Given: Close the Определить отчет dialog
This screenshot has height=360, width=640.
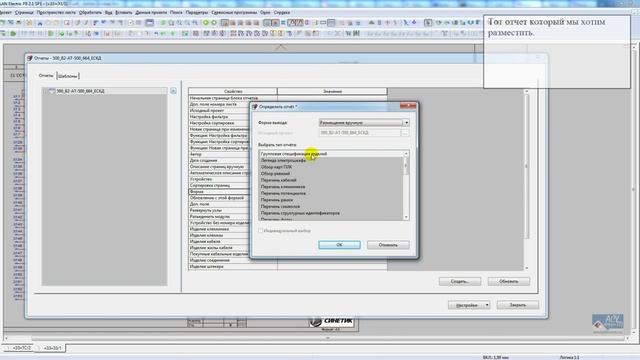Looking at the screenshot, I should coord(408,106).
